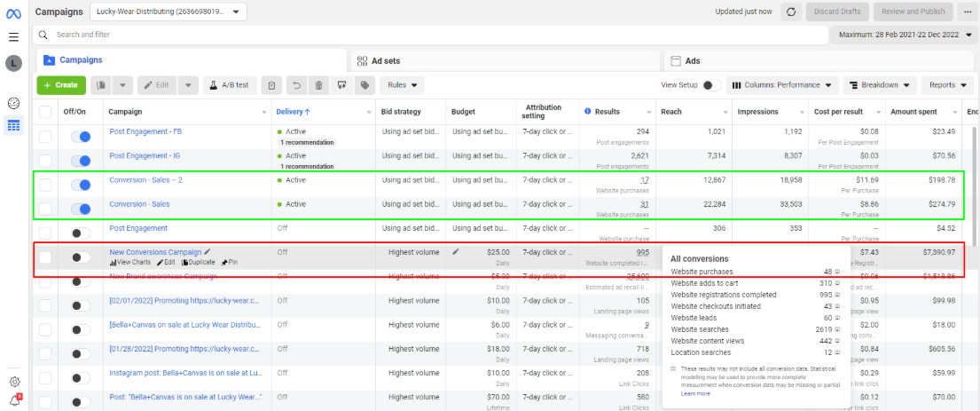Click the duplicate icon in toolbar
This screenshot has height=411, width=980.
101,85
